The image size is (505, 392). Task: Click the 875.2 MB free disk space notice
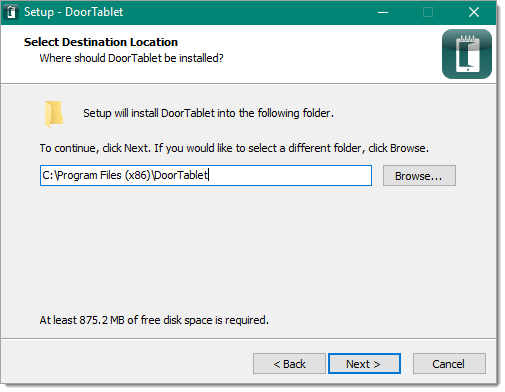(x=154, y=320)
